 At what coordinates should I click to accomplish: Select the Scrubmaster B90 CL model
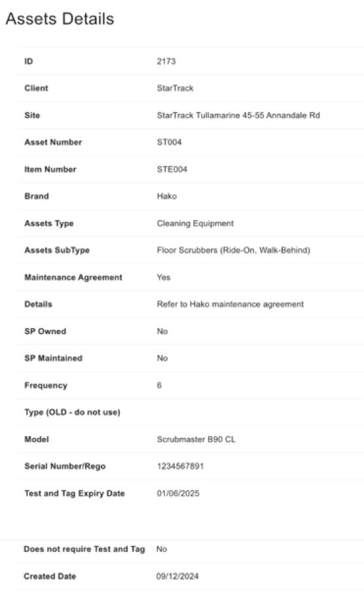click(x=196, y=439)
